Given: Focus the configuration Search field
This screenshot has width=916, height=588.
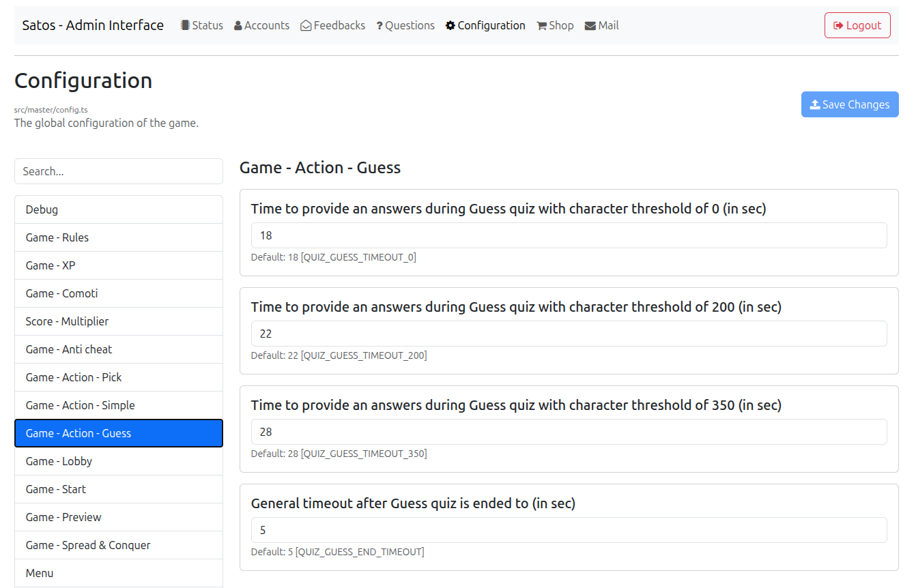Looking at the screenshot, I should pos(119,171).
